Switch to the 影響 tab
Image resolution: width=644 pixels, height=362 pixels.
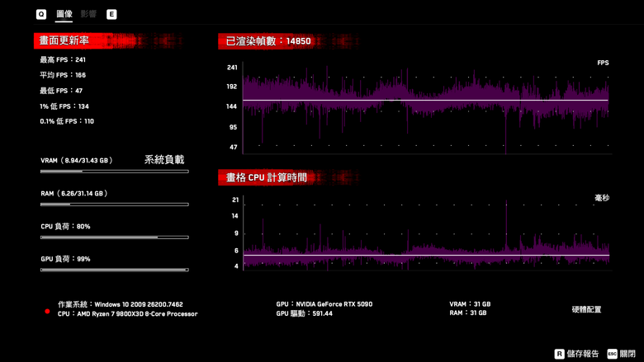(x=88, y=14)
